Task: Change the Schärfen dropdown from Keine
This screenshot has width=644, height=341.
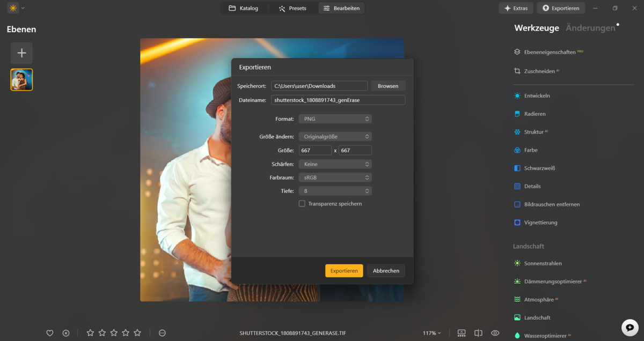Action: 335,164
